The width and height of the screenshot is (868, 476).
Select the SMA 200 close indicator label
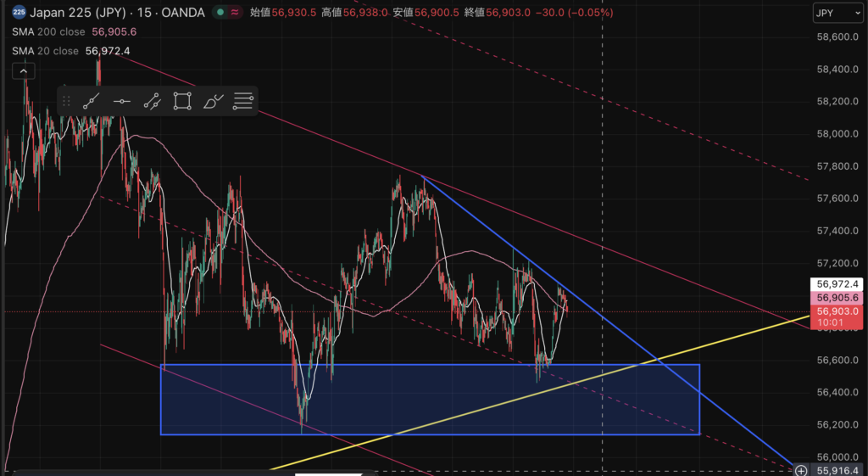[x=48, y=31]
